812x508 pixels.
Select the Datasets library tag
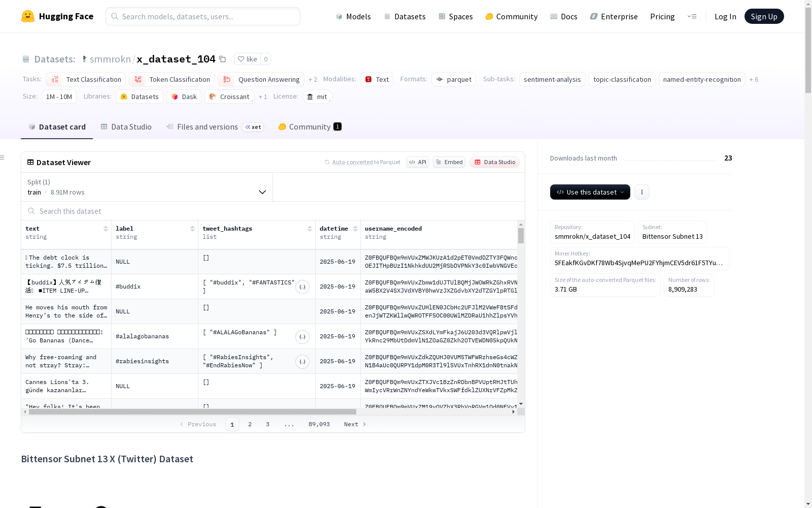[x=140, y=97]
